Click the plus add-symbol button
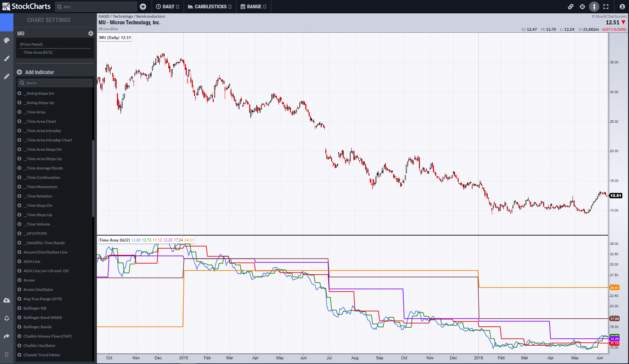629x364 pixels. pos(143,7)
